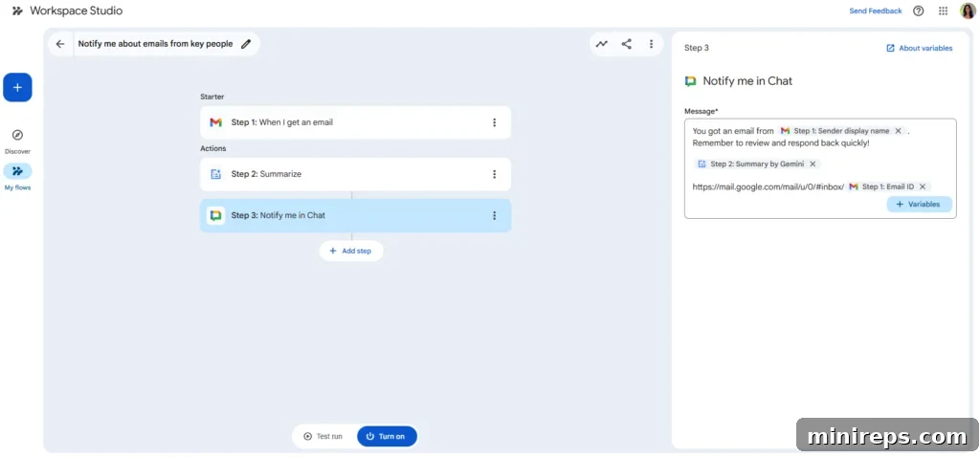
Task: Click the flow title text
Action: [x=156, y=44]
